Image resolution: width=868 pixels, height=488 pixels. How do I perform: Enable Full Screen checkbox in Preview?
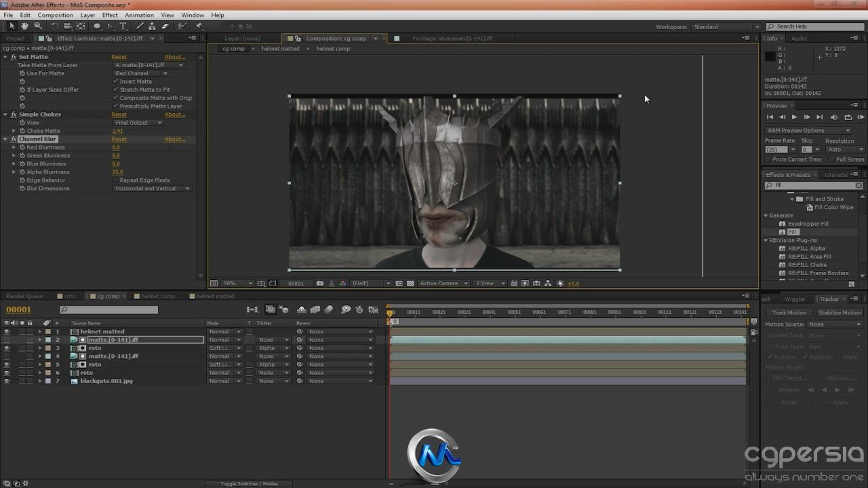831,159
